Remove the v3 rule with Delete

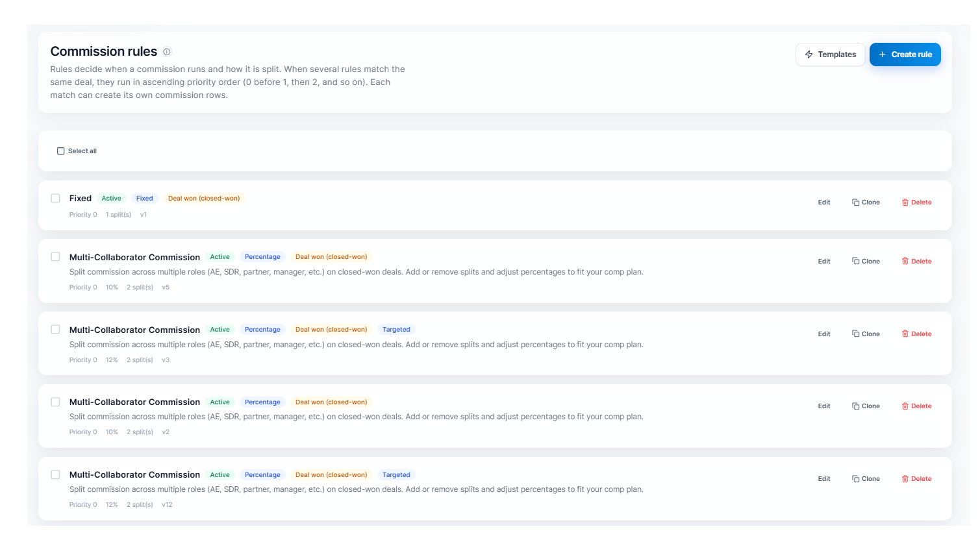coord(916,334)
